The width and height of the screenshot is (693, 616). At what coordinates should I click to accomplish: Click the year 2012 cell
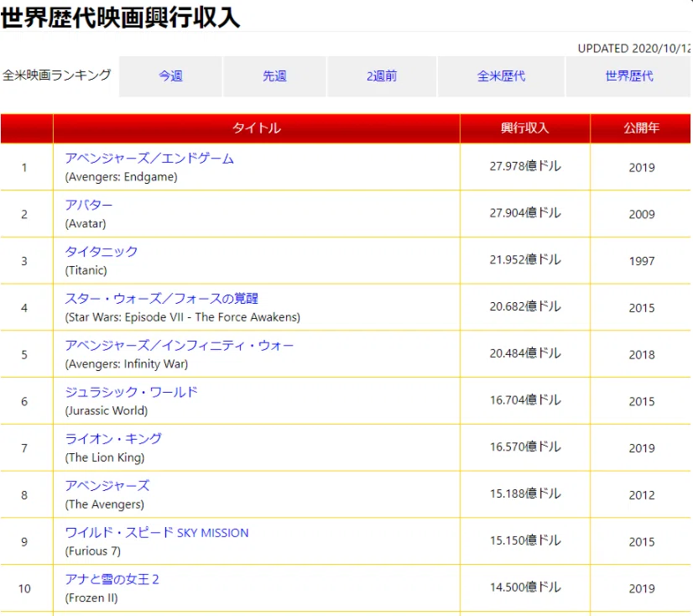point(642,495)
